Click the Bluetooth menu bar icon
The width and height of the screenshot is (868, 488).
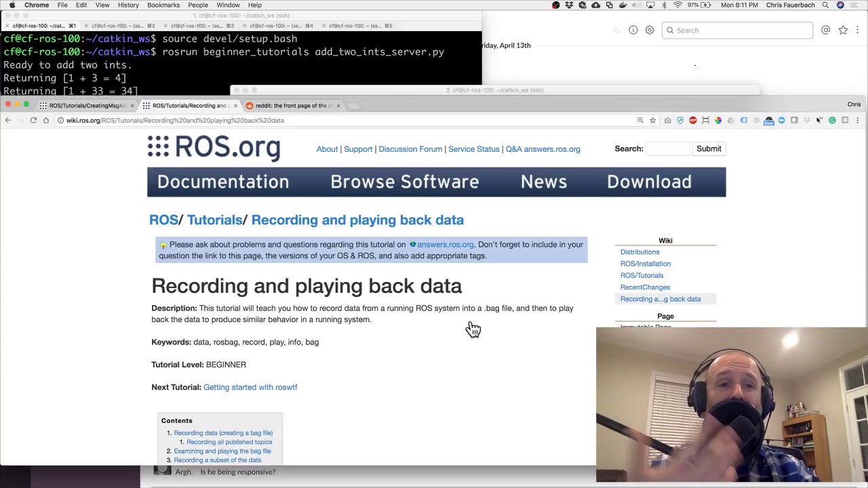(x=664, y=5)
